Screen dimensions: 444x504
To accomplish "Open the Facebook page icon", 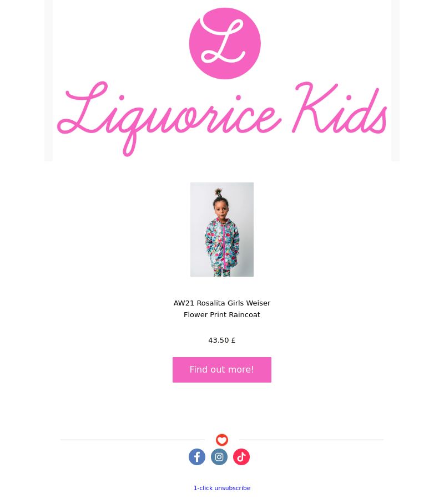I will (x=197, y=457).
